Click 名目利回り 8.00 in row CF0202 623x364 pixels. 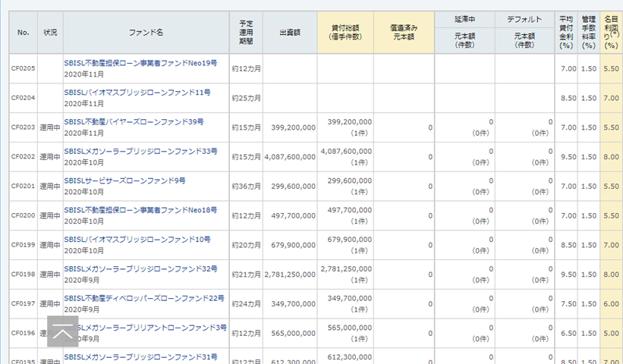tap(612, 157)
